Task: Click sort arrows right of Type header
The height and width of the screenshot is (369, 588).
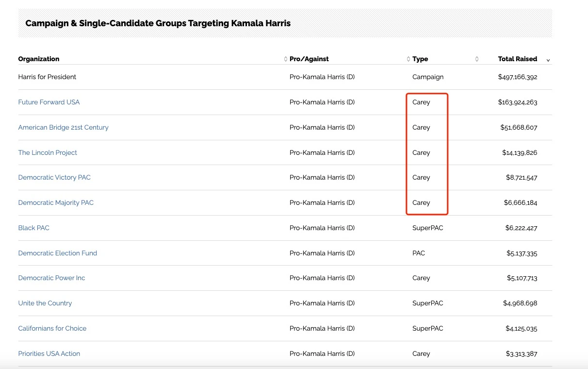Action: tap(476, 59)
